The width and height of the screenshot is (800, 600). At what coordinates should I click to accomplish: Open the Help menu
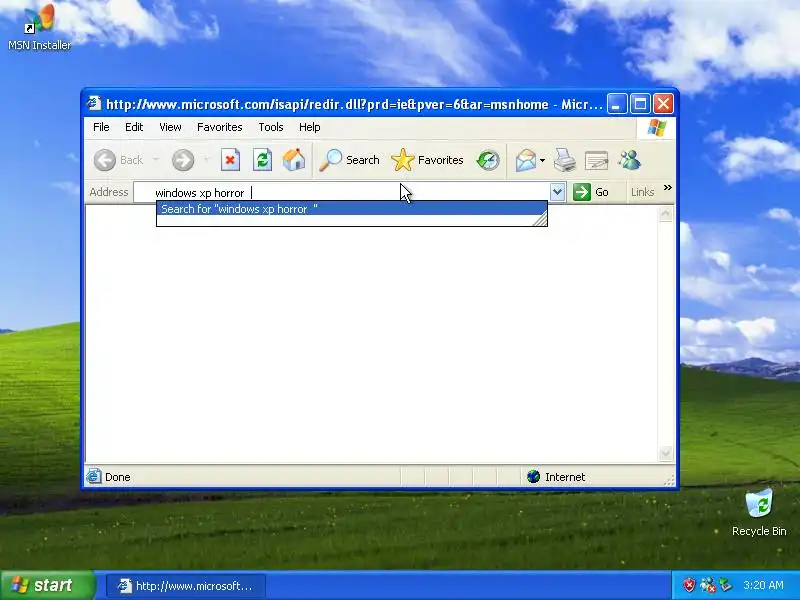[309, 127]
